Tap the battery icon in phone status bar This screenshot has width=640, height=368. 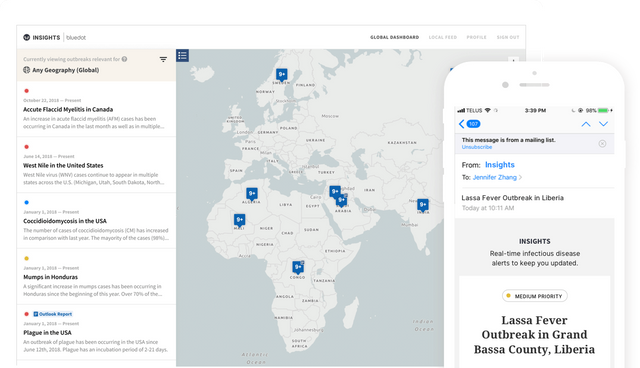604,111
